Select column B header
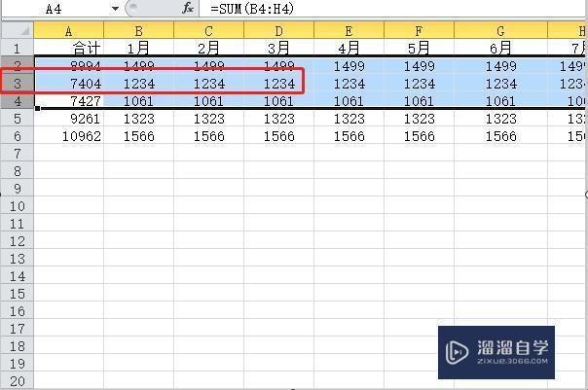Viewport: 588px width, 390px height. point(139,30)
